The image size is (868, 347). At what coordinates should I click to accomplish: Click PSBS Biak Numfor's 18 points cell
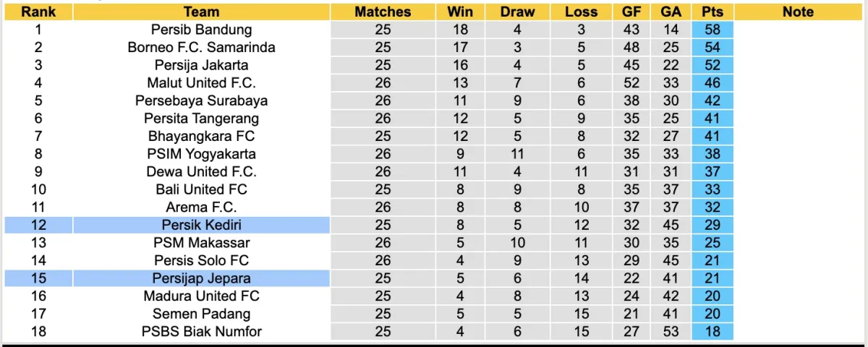[x=712, y=331]
